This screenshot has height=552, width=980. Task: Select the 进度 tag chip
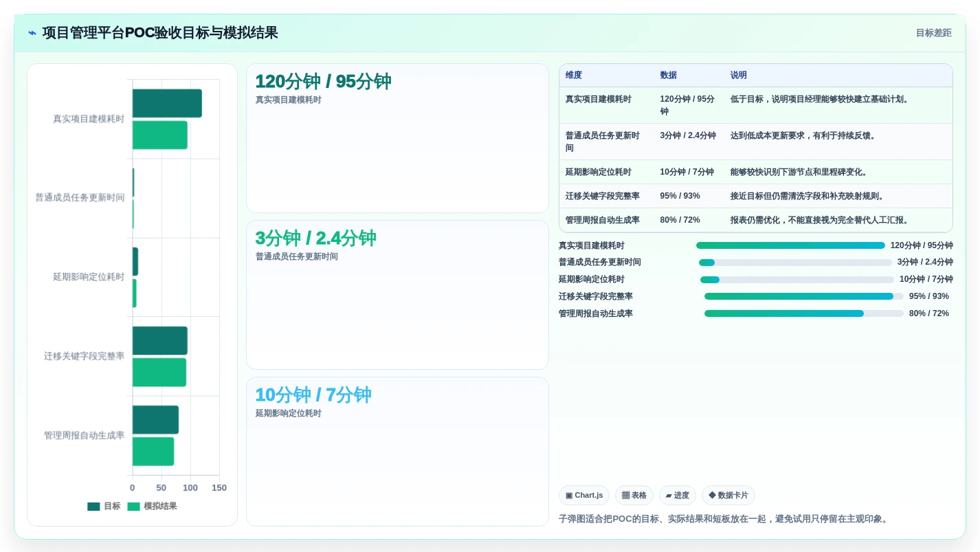coord(678,496)
